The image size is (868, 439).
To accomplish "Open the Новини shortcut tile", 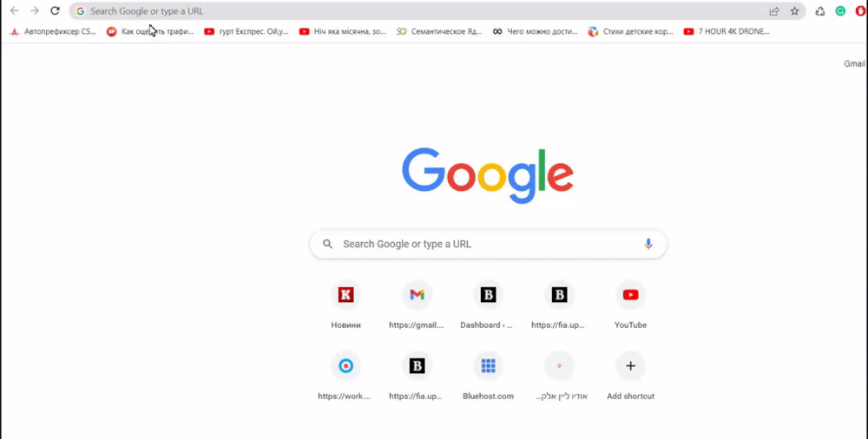I will pyautogui.click(x=346, y=305).
